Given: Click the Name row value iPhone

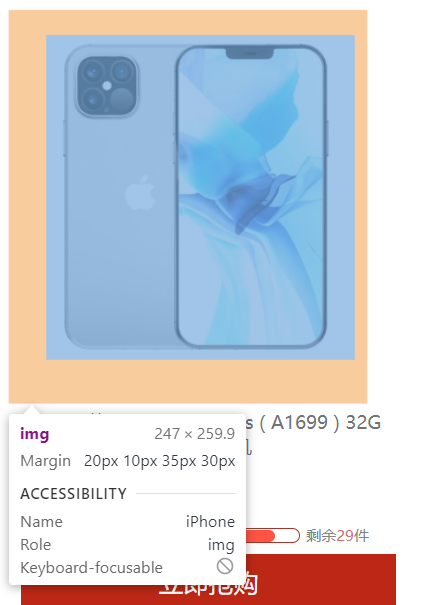Looking at the screenshot, I should click(210, 522).
